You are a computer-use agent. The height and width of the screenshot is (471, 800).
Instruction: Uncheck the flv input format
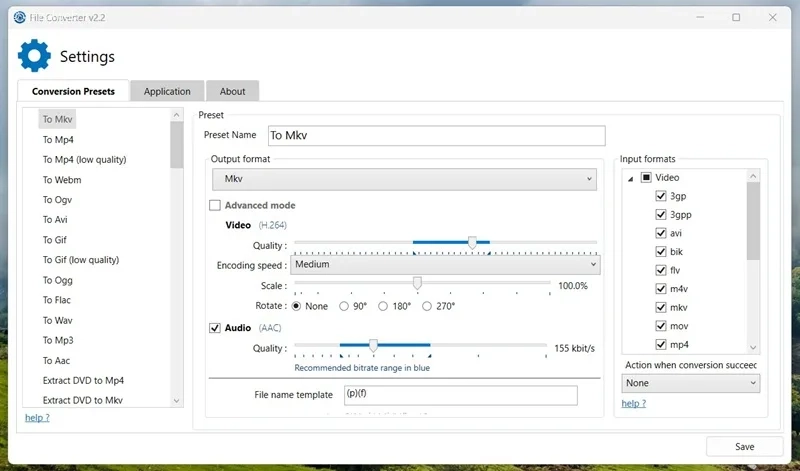pyautogui.click(x=661, y=270)
